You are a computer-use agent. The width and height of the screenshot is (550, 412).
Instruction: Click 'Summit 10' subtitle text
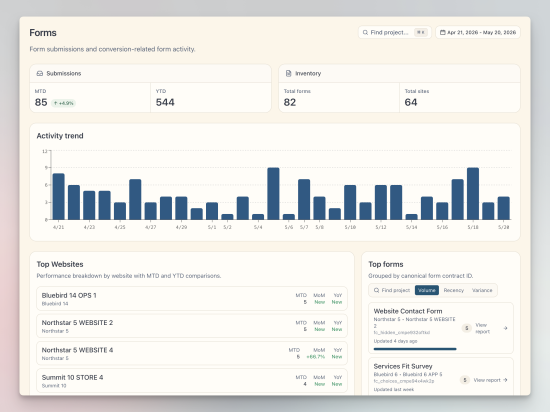tap(54, 386)
